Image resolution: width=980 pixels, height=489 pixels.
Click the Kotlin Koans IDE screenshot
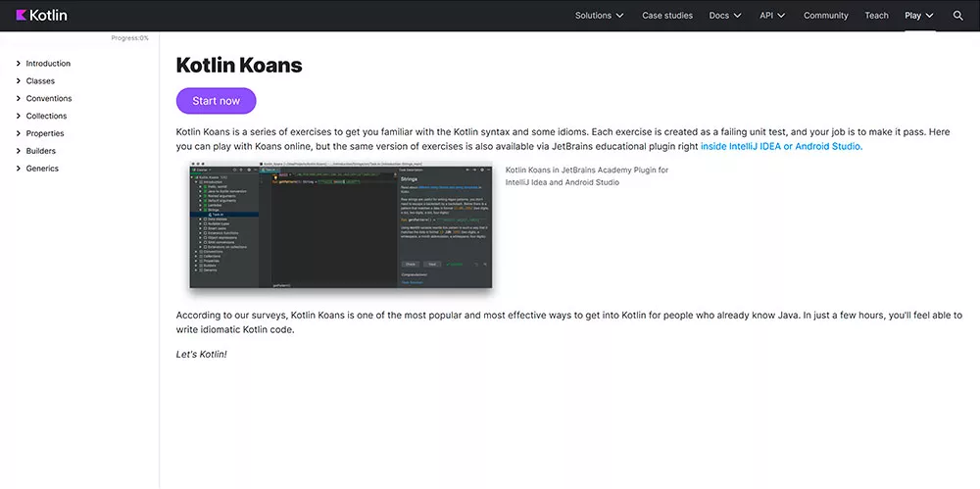point(341,225)
